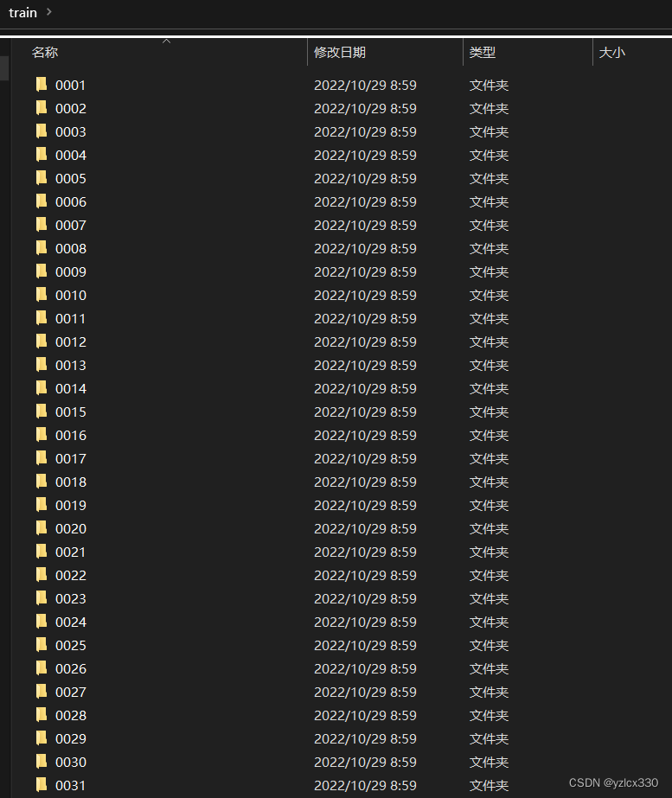This screenshot has height=798, width=672.
Task: Select the folder icon for 0017
Action: click(42, 458)
